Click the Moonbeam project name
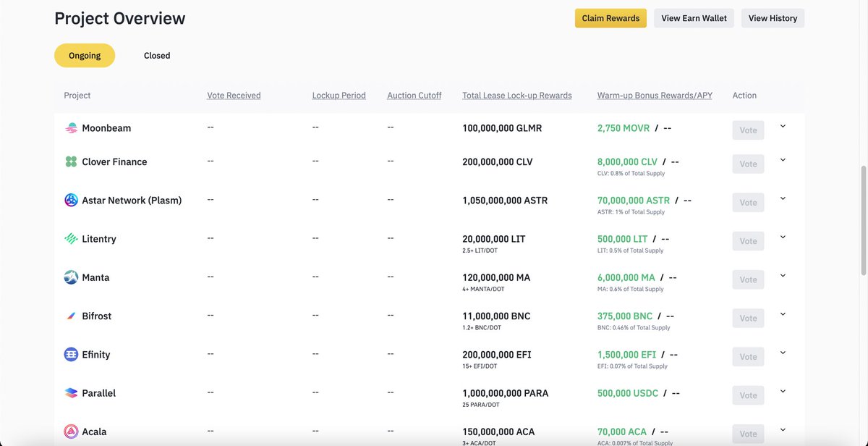The image size is (868, 446). (106, 128)
